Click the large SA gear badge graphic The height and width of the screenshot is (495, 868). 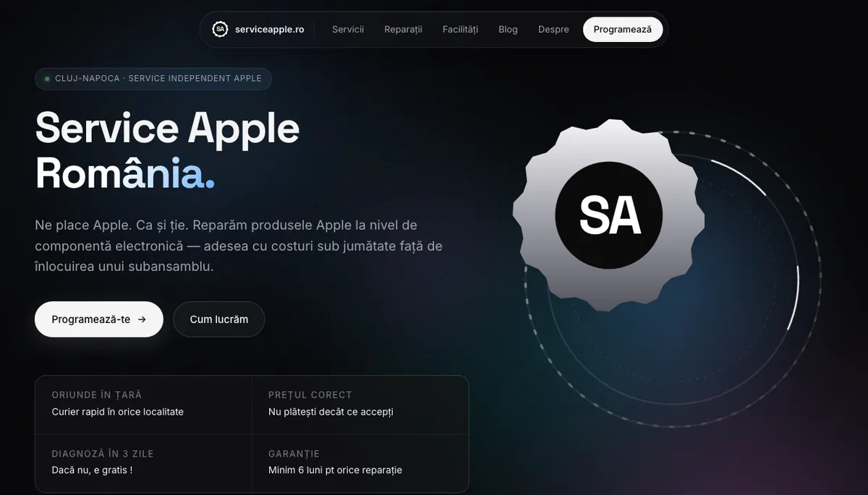pyautogui.click(x=608, y=215)
